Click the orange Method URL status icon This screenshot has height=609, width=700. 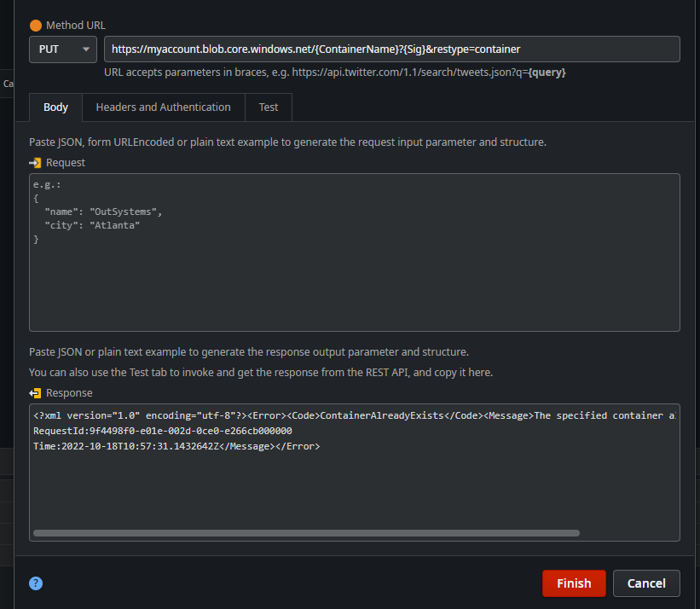pyautogui.click(x=36, y=26)
